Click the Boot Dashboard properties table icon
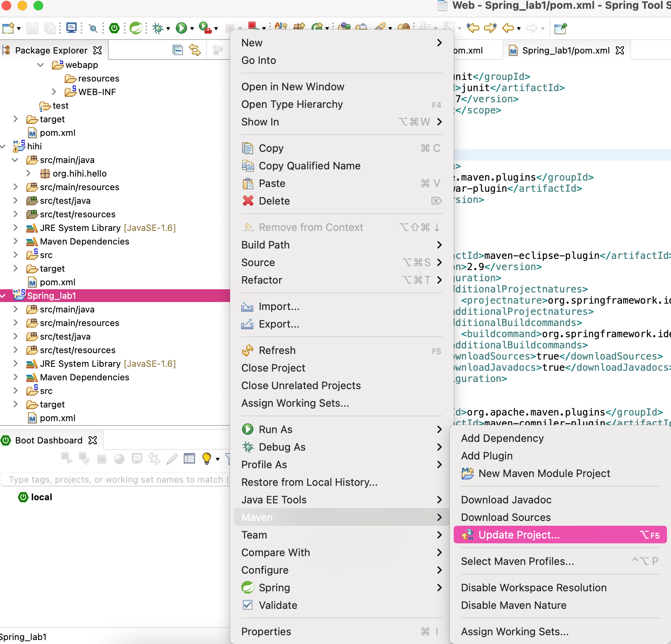 pos(189,458)
